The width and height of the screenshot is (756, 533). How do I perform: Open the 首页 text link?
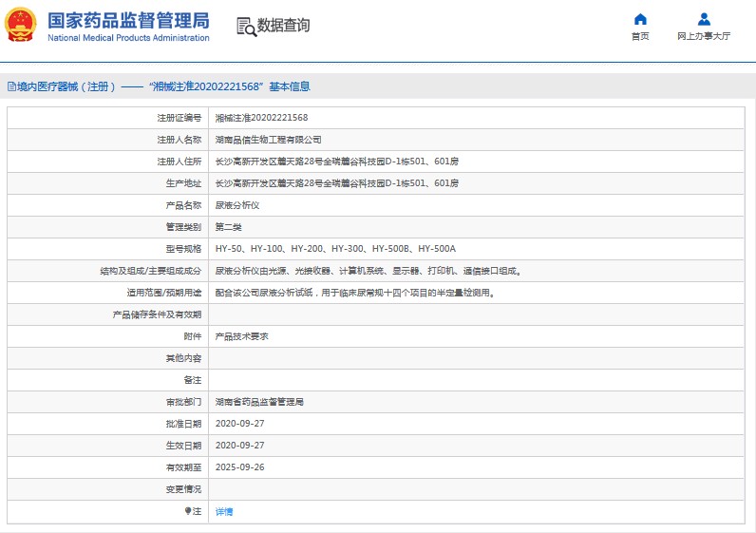(640, 36)
